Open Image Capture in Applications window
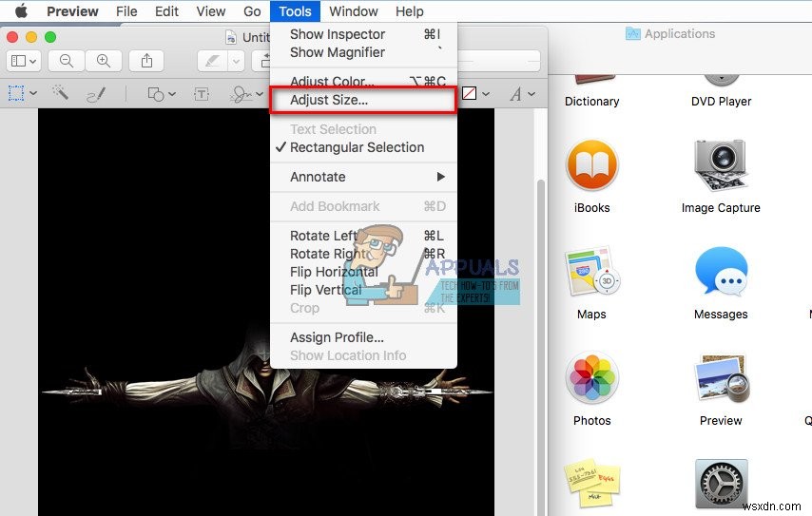812x516 pixels. point(721,165)
